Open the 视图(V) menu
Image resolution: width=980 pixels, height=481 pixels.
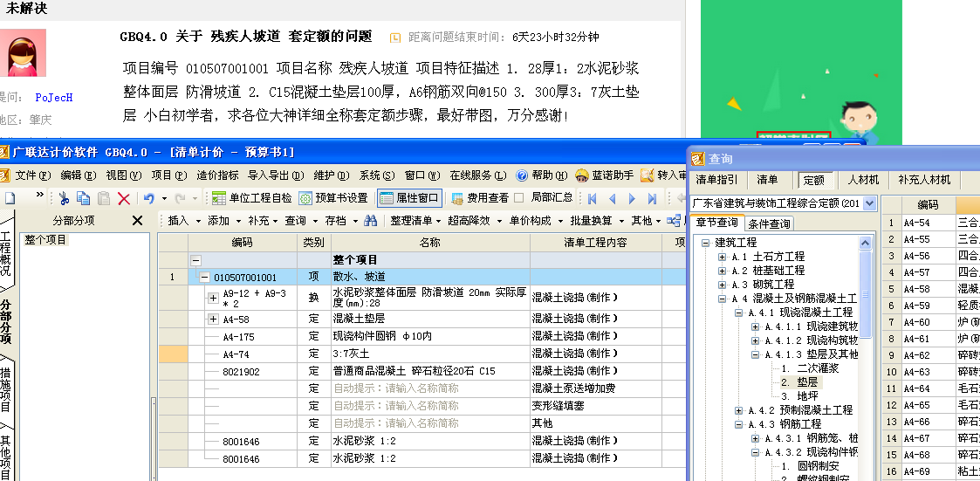[x=124, y=175]
